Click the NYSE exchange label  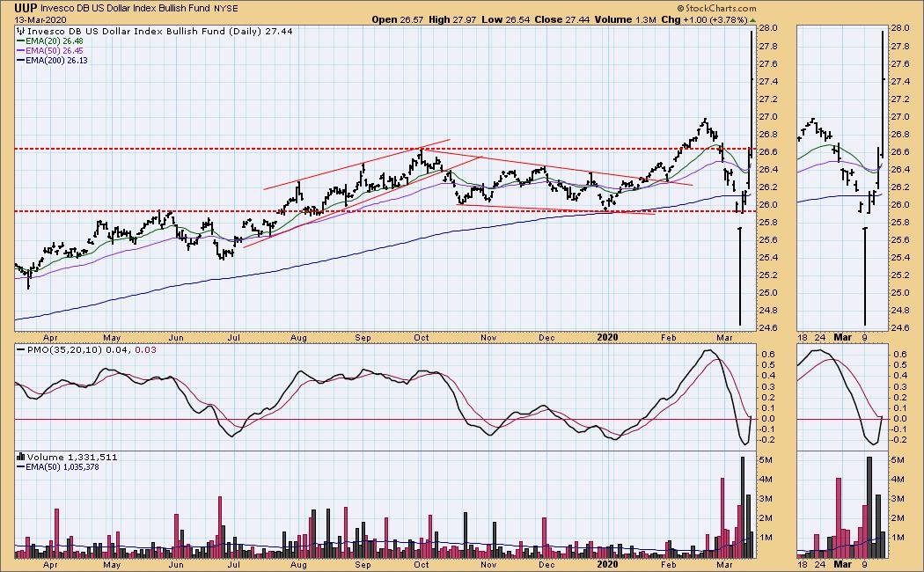[227, 9]
